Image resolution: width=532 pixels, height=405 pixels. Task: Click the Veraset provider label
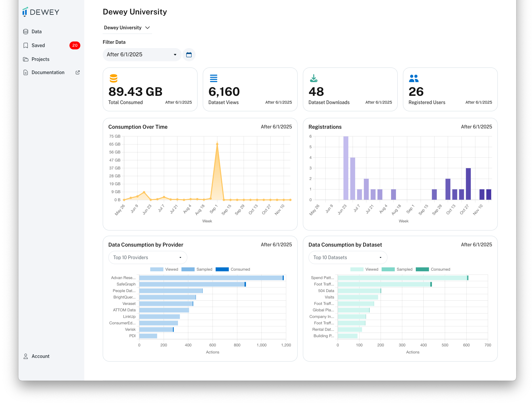pos(129,304)
